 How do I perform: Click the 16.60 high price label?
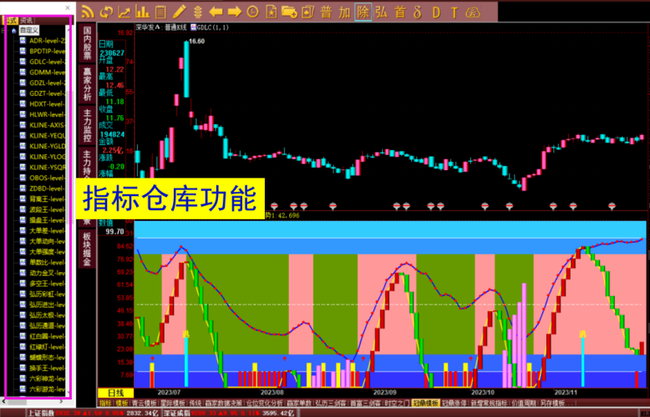(197, 41)
